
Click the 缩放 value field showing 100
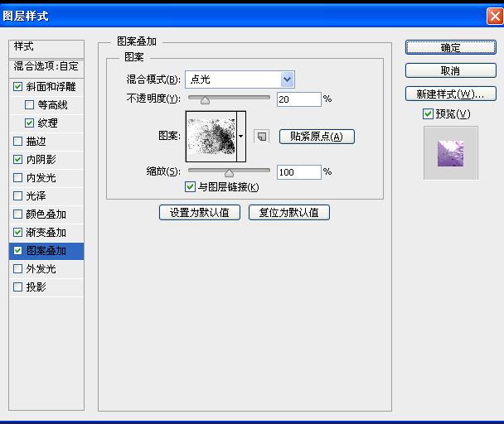[299, 172]
